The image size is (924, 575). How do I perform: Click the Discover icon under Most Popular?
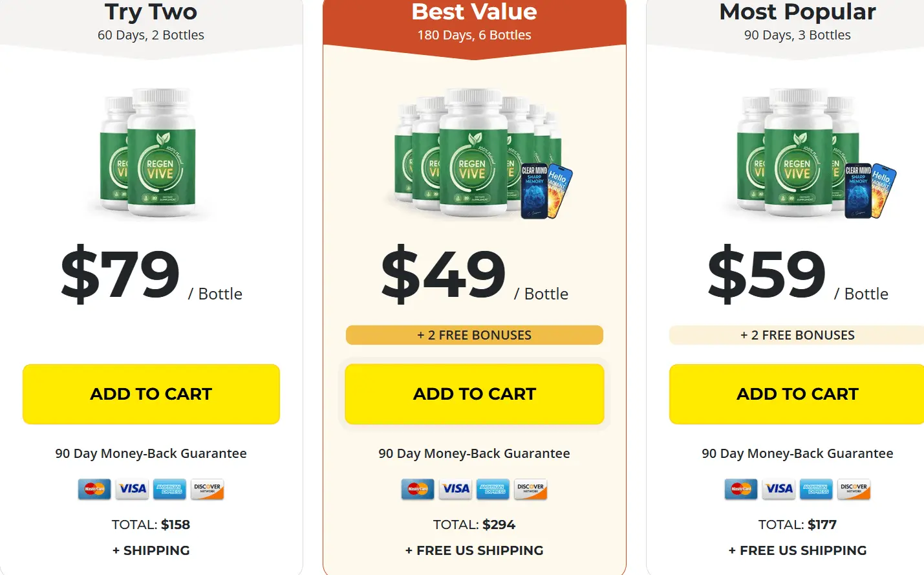point(854,489)
